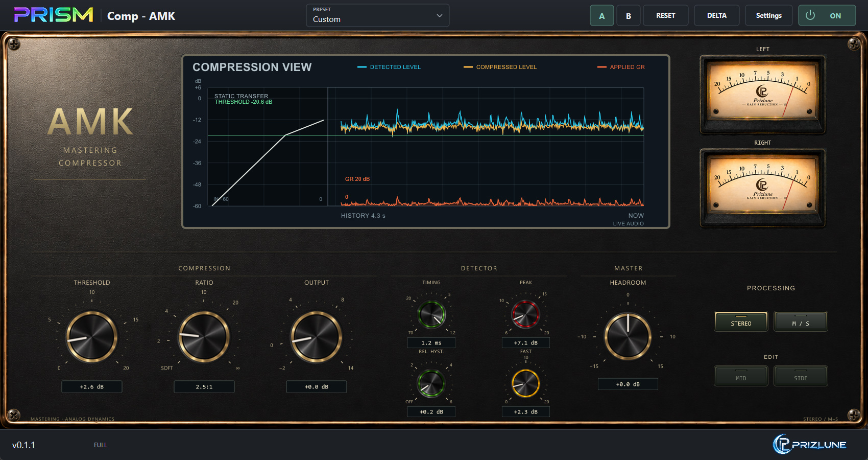Viewport: 868px width, 460px height.
Task: Click the red PEAK detector knob
Action: [x=526, y=314]
